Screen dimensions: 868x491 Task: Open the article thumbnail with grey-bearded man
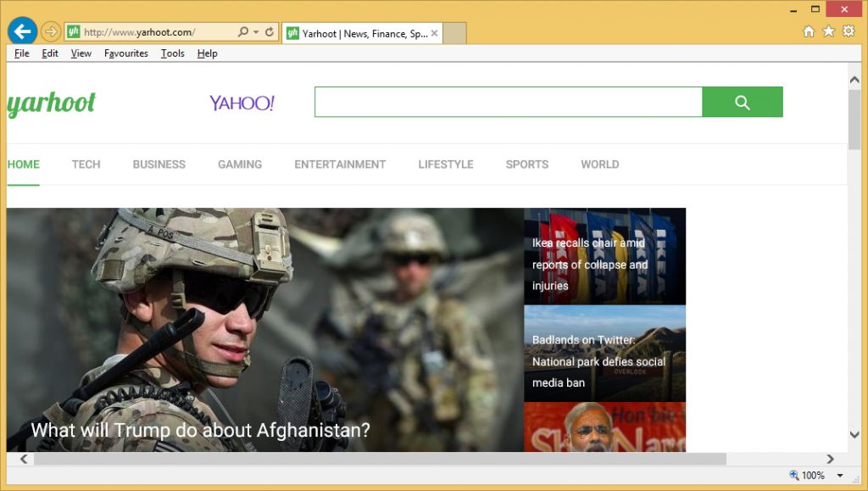click(604, 427)
